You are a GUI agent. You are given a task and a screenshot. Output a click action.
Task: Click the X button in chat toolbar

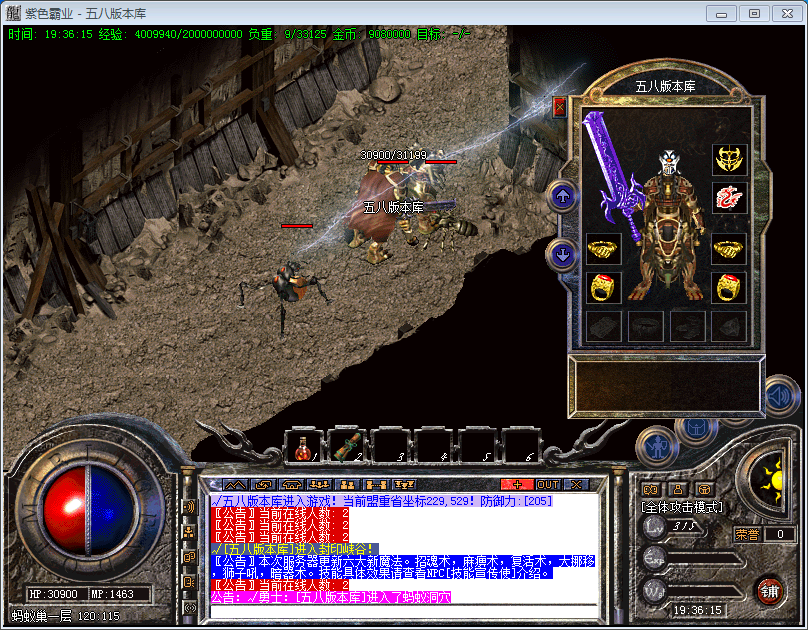[576, 485]
